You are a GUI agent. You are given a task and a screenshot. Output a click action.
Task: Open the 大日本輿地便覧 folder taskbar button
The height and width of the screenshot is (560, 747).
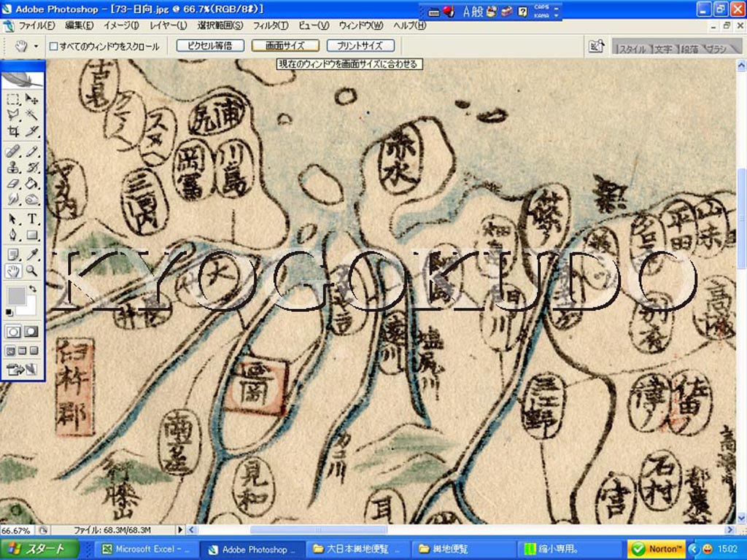pos(358,549)
